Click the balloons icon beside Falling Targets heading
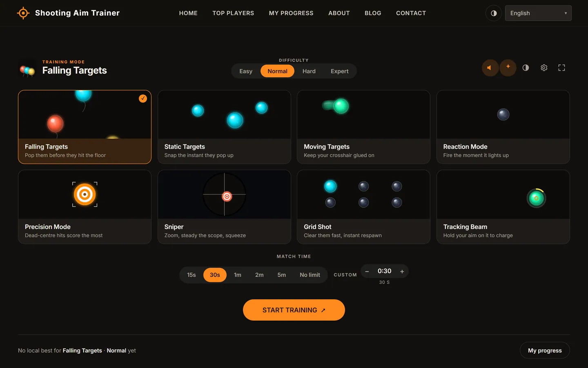 27,71
